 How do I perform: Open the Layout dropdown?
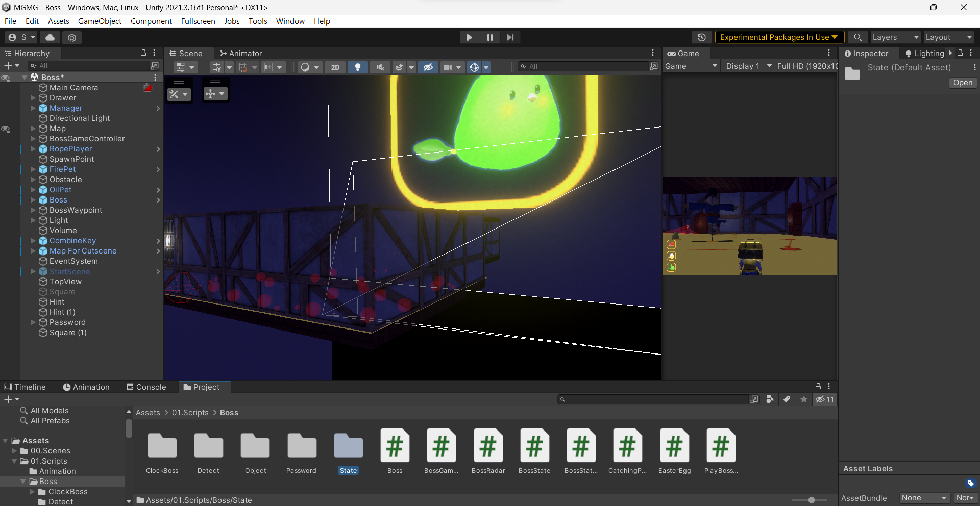click(x=948, y=37)
